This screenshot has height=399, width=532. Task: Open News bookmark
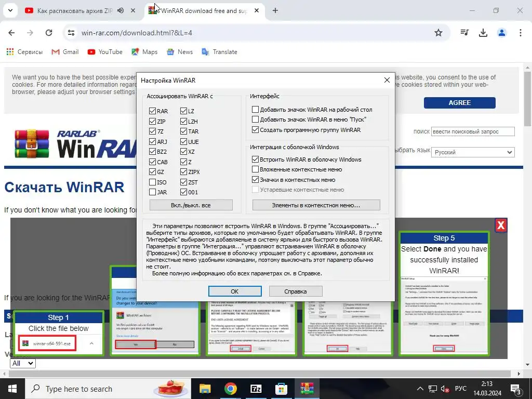pos(180,52)
